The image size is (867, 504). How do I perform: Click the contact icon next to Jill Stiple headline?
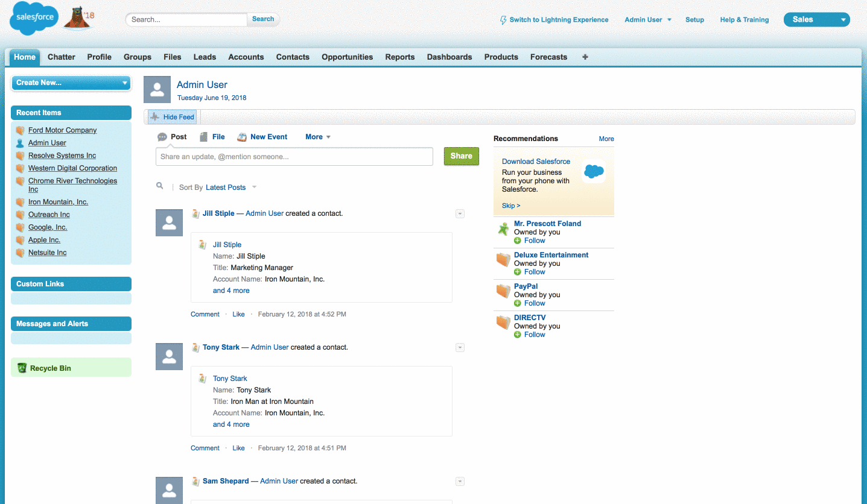tap(195, 213)
